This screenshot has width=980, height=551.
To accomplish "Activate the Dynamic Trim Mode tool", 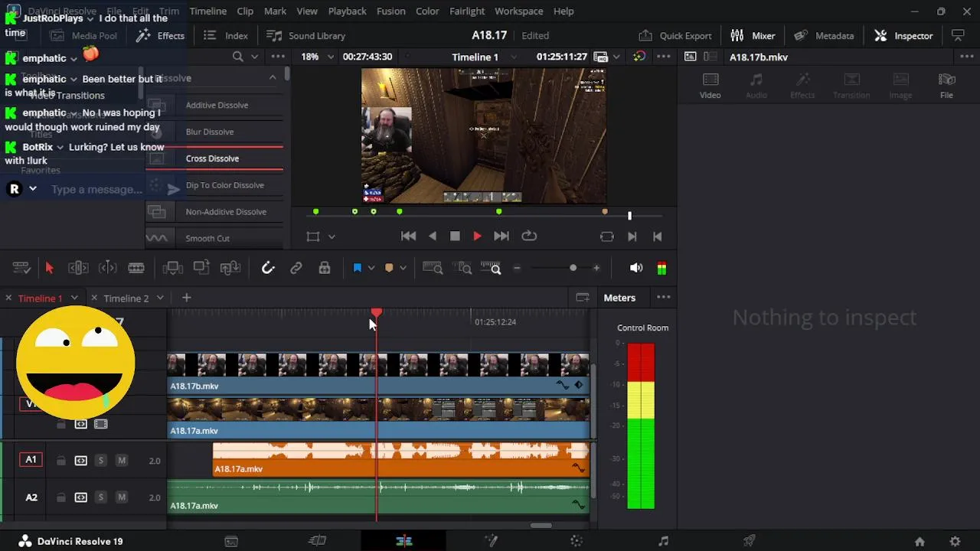I will [108, 268].
